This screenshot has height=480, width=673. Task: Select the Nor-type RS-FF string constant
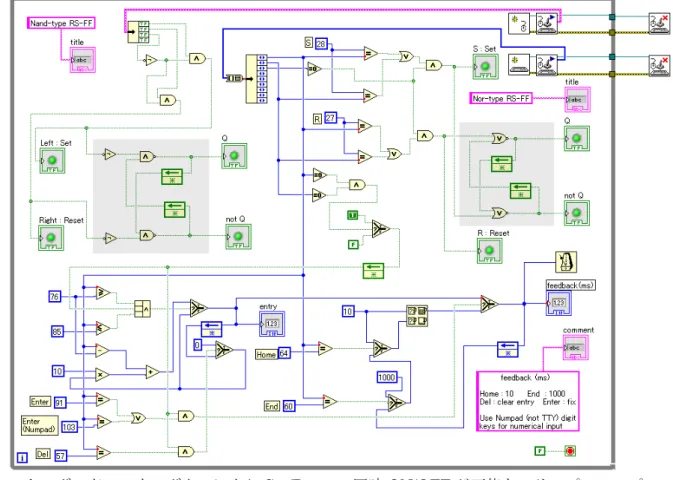click(501, 98)
